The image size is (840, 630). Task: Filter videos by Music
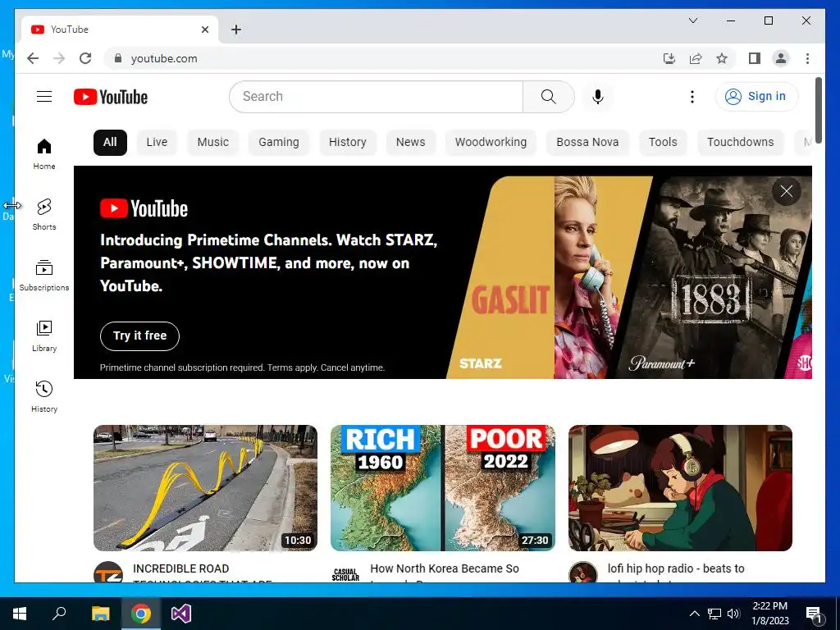coord(212,143)
